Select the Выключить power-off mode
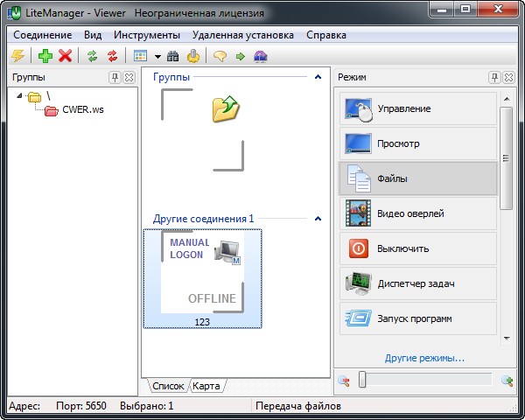525x420 pixels. click(415, 248)
